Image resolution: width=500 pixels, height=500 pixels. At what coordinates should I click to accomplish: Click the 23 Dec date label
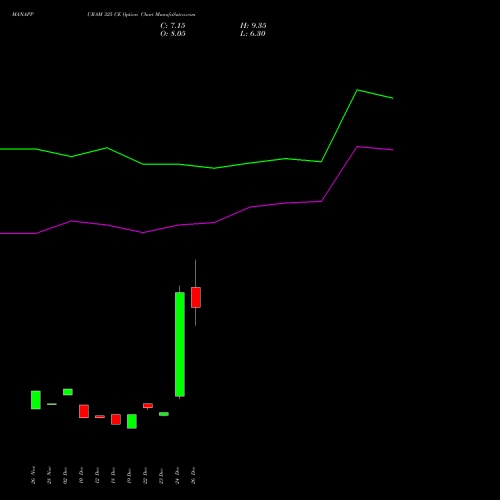[x=161, y=475]
